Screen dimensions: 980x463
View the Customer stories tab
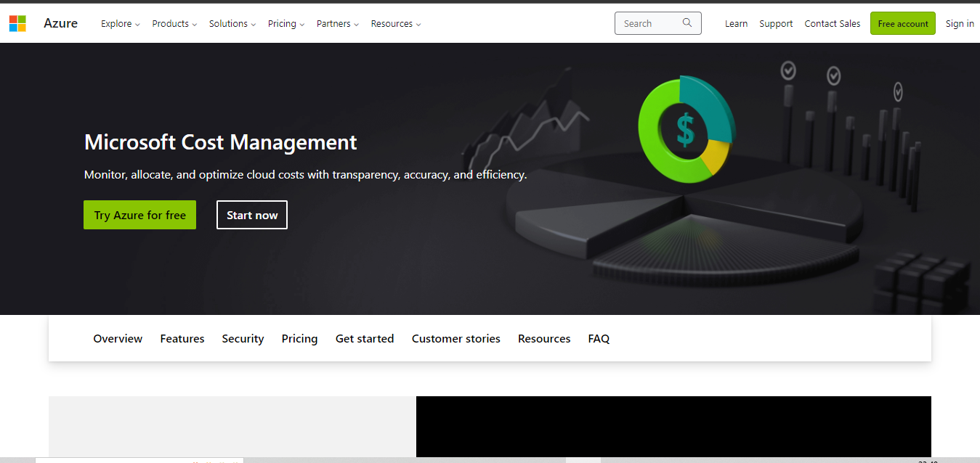[455, 338]
